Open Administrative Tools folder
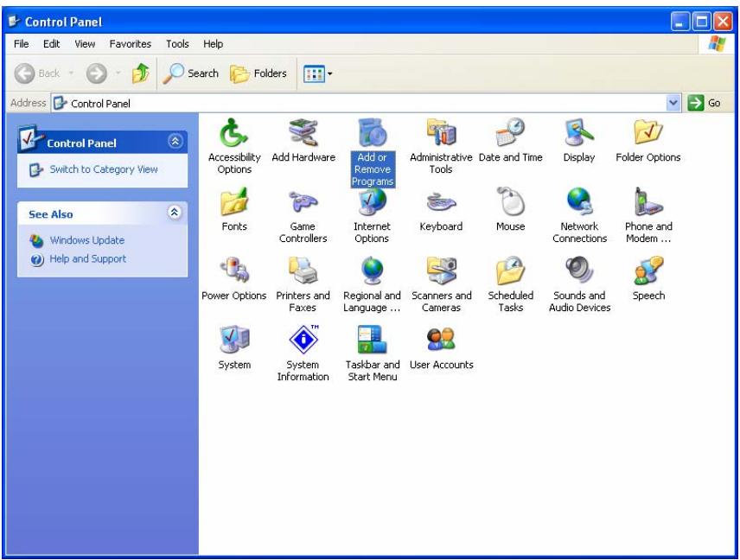This screenshot has width=740, height=560. tap(441, 146)
